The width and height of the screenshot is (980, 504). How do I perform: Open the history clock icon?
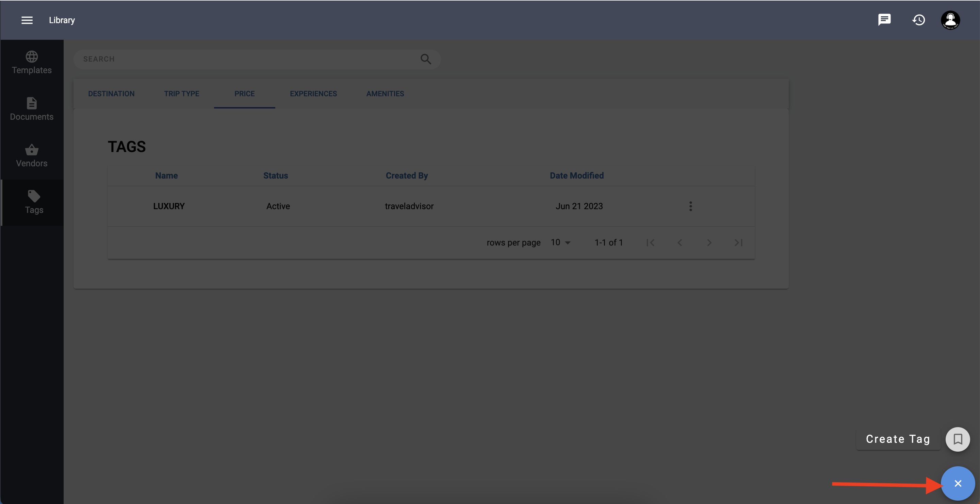(x=918, y=20)
